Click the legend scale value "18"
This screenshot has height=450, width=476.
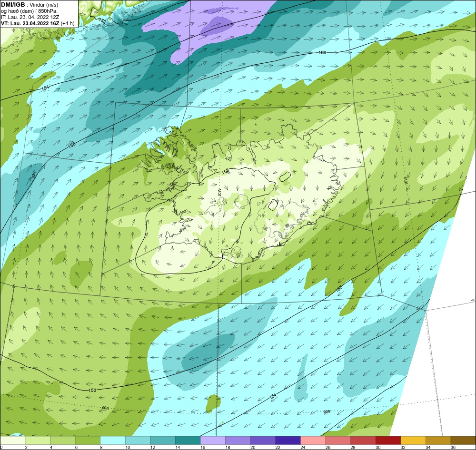pyautogui.click(x=228, y=447)
